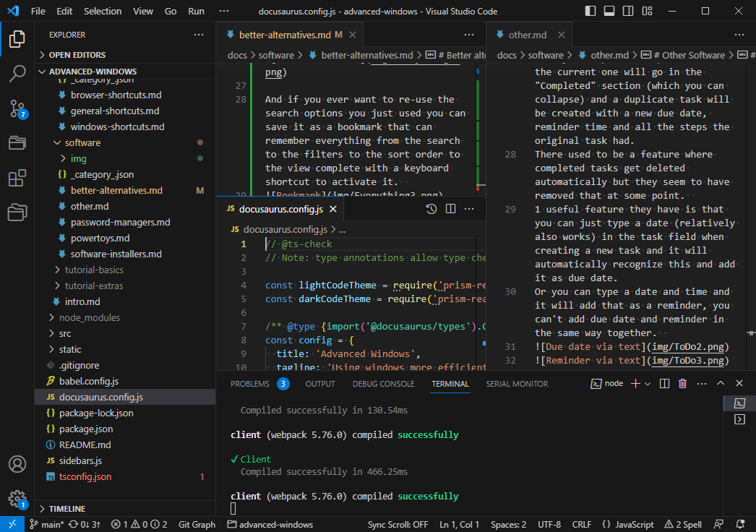The width and height of the screenshot is (756, 532).
Task: Select first terminal instance in terminal list
Action: [x=739, y=403]
